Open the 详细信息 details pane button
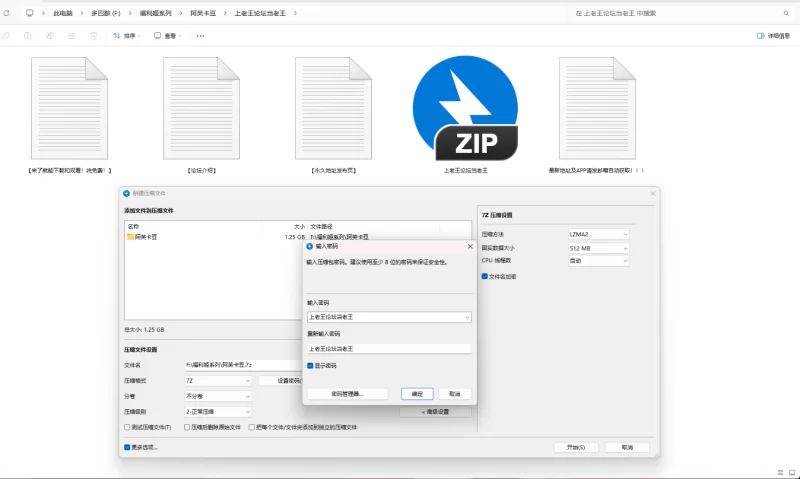The height and width of the screenshot is (479, 800). tap(773, 36)
